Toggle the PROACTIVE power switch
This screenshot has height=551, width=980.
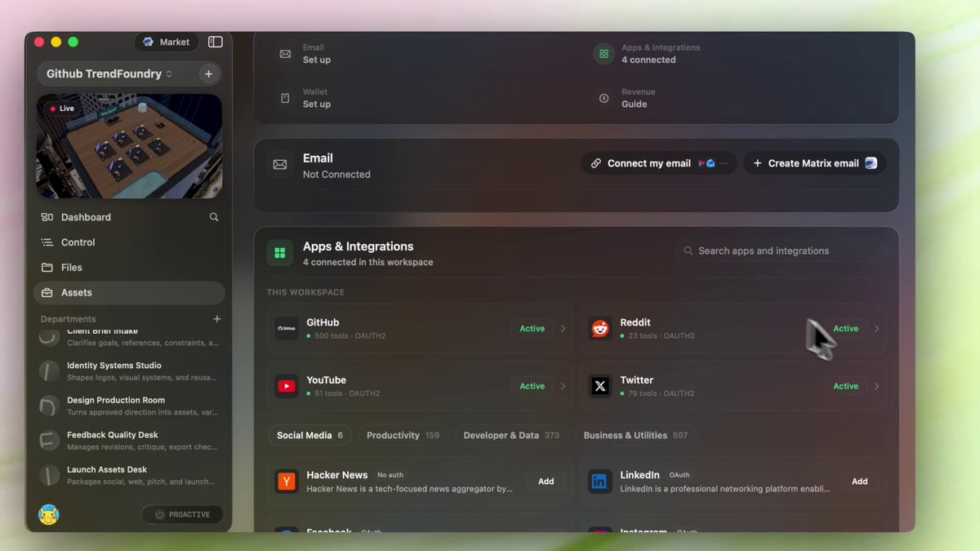182,514
